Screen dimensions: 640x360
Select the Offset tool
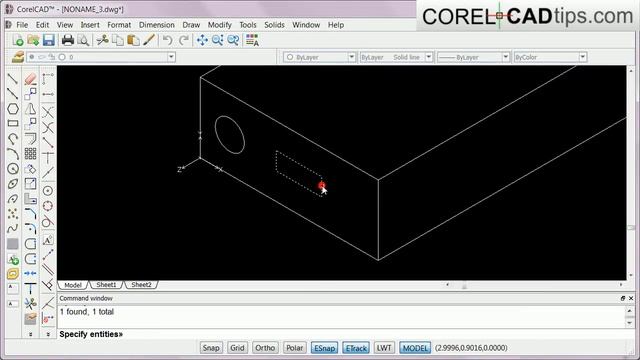(30, 139)
